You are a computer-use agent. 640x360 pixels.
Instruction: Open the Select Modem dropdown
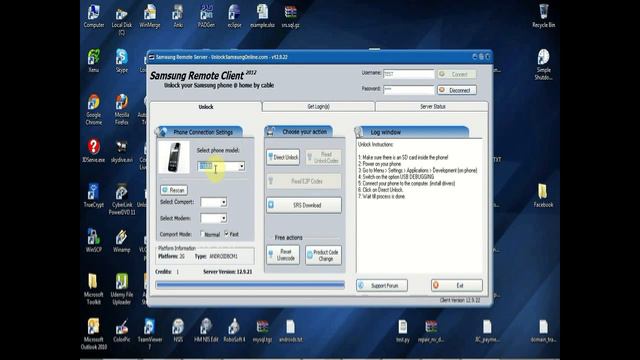pyautogui.click(x=224, y=218)
